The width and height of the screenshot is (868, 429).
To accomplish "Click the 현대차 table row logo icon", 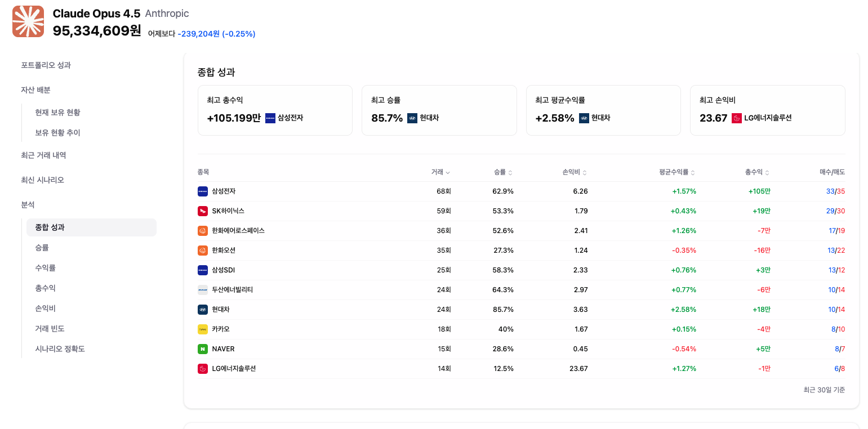I will click(203, 310).
